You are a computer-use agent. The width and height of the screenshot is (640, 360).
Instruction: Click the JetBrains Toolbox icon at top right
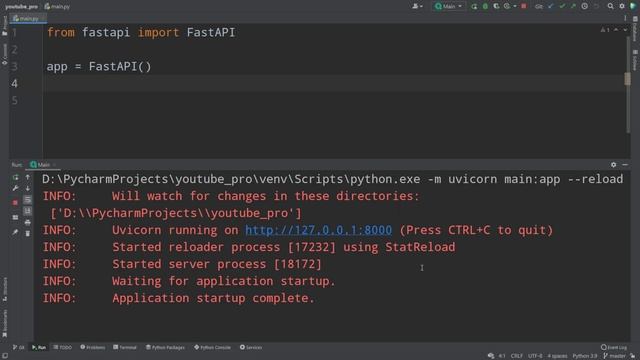[x=633, y=6]
